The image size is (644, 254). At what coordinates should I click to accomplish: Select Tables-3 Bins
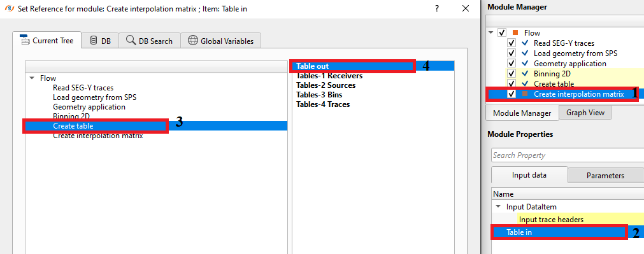[x=319, y=95]
